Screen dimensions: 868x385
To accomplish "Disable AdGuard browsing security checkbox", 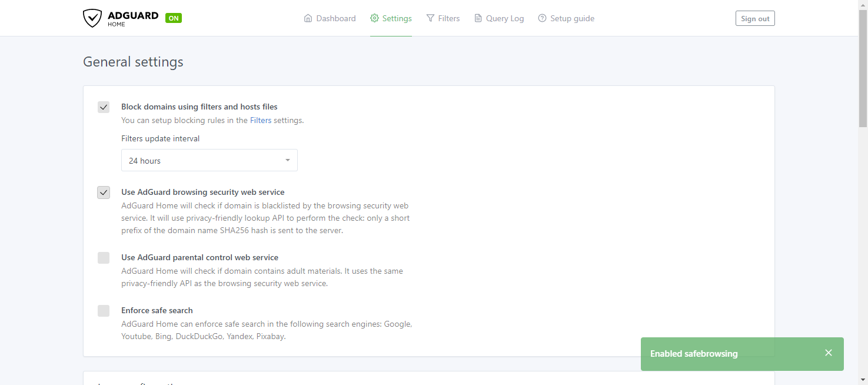I will 104,192.
